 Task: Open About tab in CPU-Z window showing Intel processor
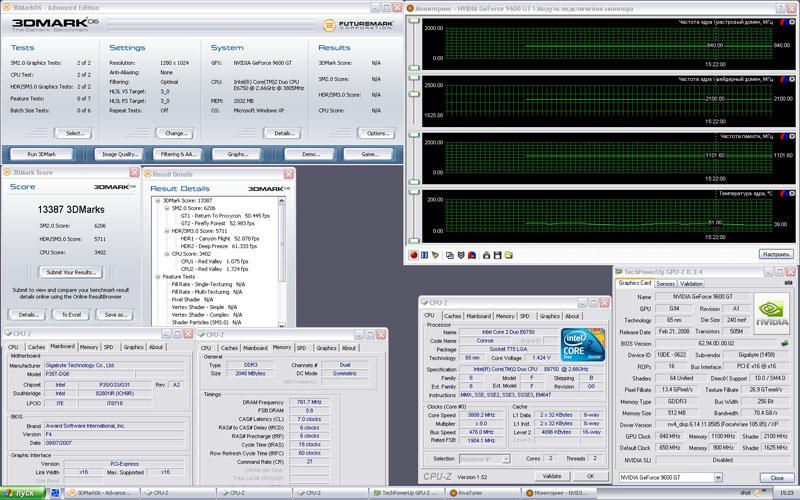click(x=572, y=316)
